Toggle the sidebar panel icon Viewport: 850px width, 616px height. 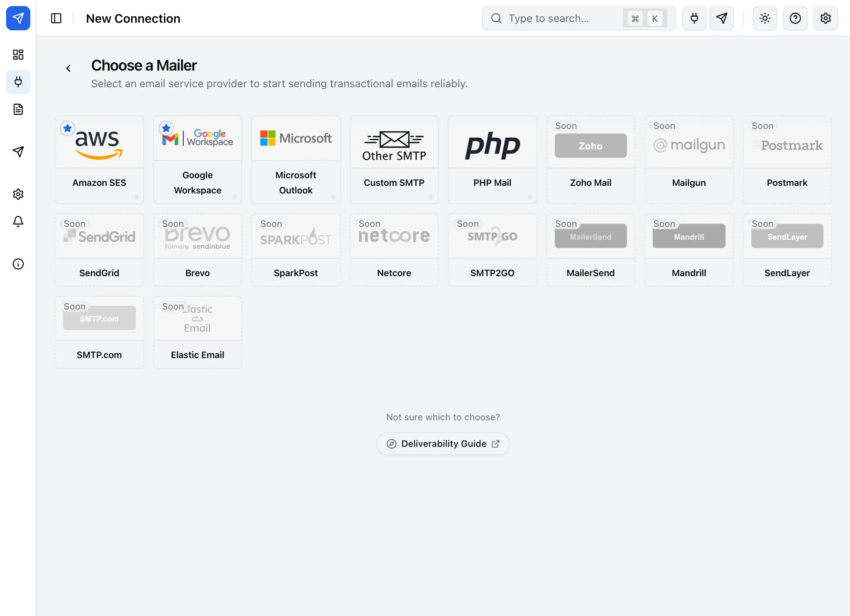pos(56,18)
